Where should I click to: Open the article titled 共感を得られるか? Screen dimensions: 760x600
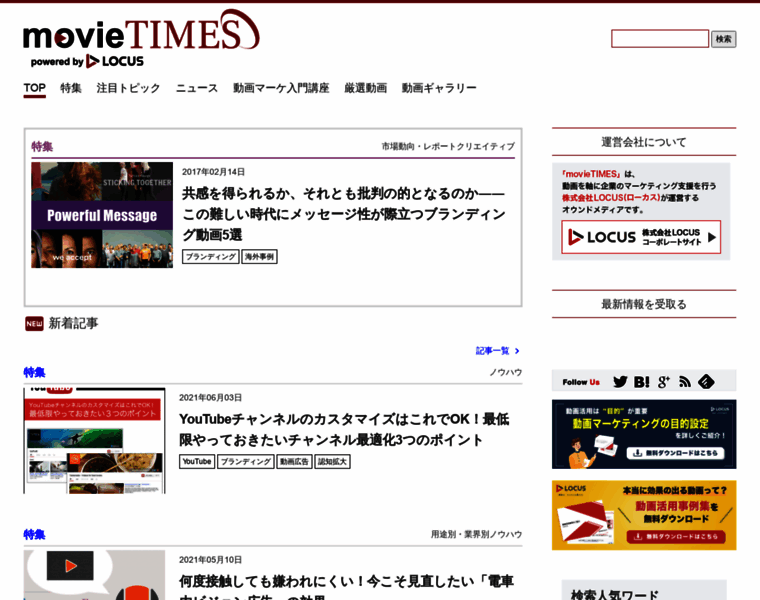(344, 214)
